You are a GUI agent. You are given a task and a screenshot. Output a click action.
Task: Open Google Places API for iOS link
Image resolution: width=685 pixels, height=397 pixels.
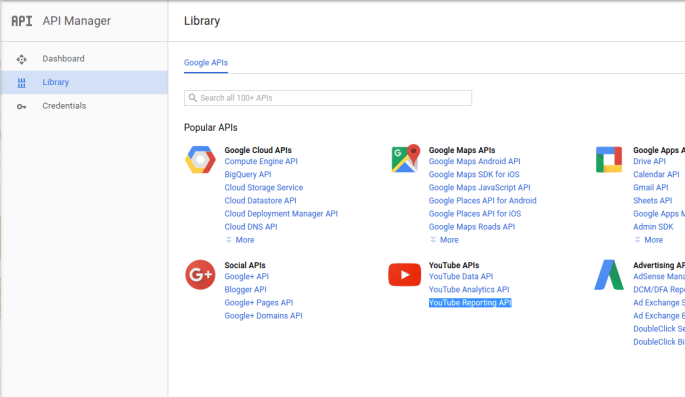click(475, 214)
